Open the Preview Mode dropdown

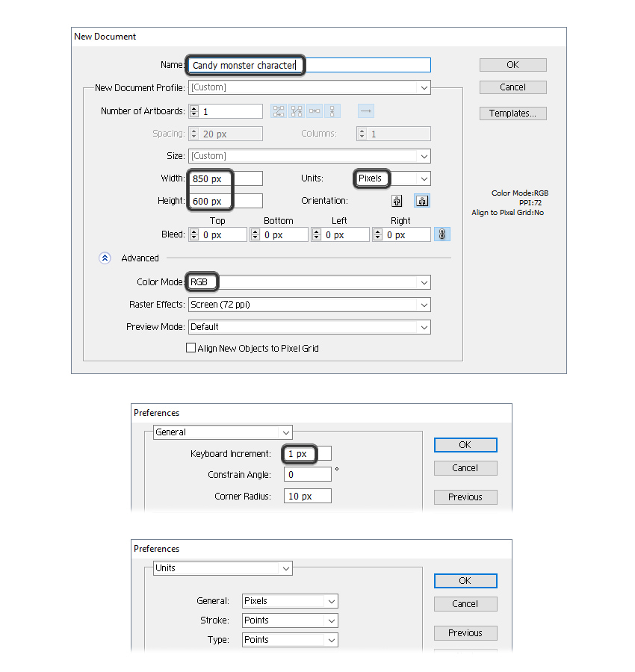click(x=309, y=327)
